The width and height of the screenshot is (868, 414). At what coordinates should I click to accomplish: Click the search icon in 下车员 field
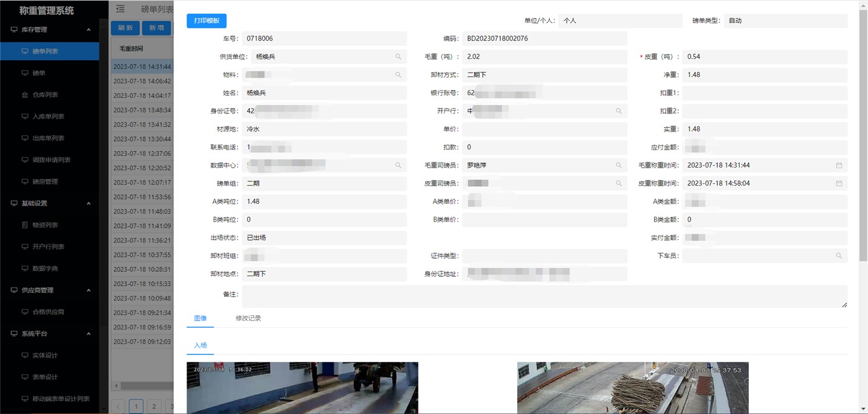pos(839,256)
